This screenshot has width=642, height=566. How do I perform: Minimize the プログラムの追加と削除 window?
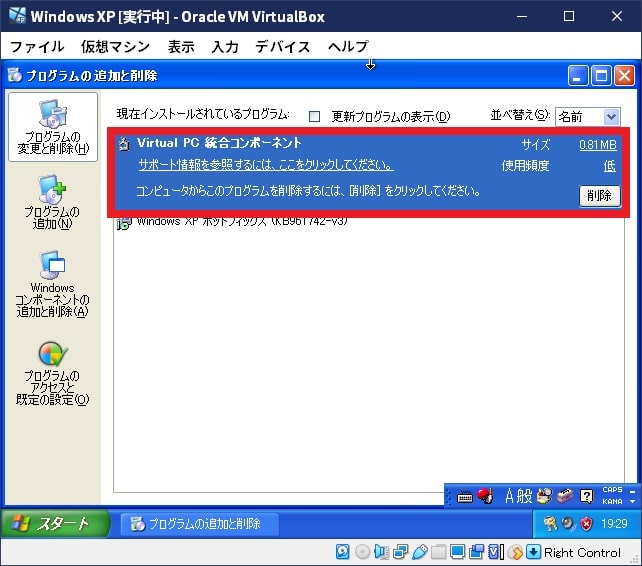578,75
